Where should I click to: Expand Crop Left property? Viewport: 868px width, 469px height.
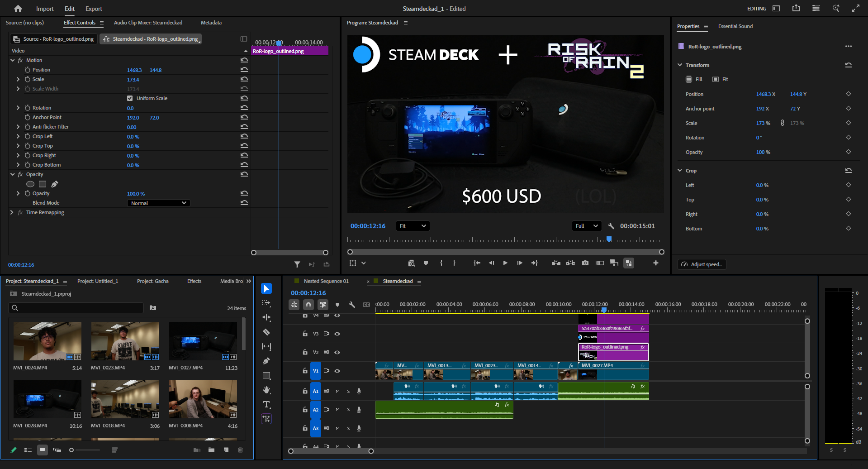(18, 136)
